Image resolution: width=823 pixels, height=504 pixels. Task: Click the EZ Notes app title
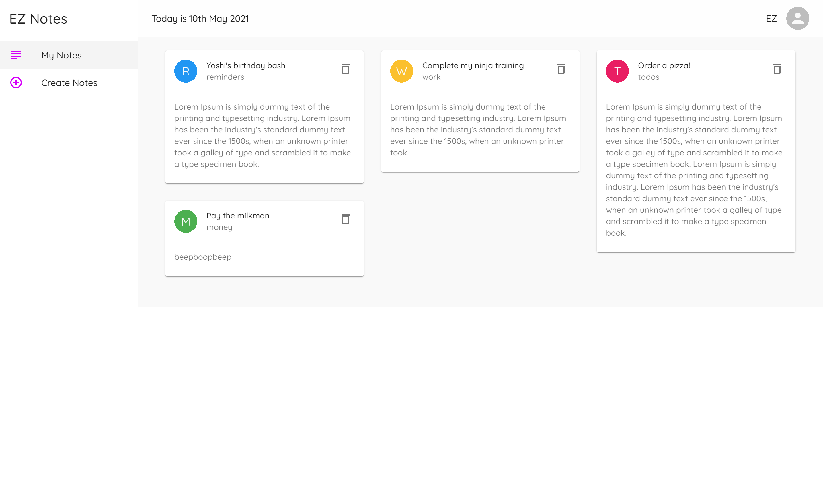point(38,19)
